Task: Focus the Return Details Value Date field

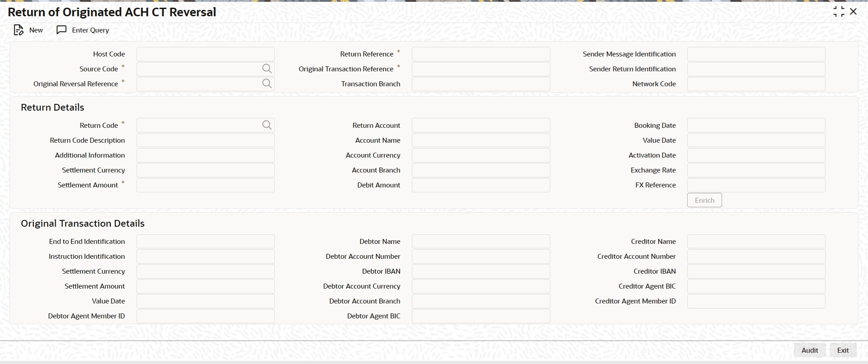Action: (756, 140)
